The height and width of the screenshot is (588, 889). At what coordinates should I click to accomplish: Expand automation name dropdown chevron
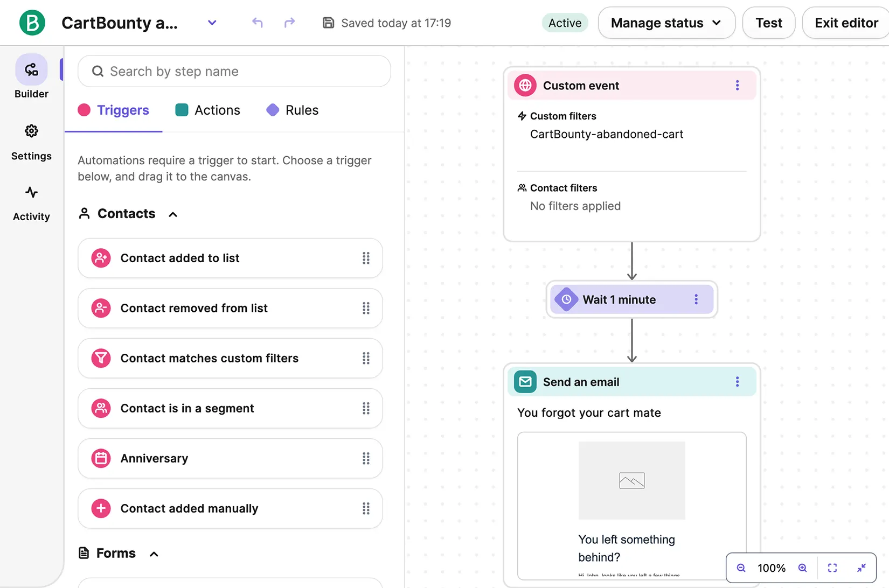[212, 23]
